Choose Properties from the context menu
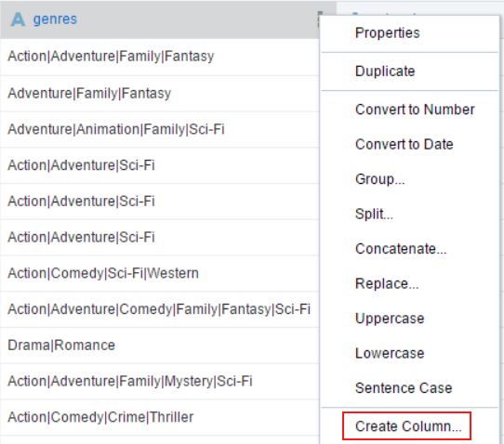Screen dimensions: 504x444 (388, 33)
